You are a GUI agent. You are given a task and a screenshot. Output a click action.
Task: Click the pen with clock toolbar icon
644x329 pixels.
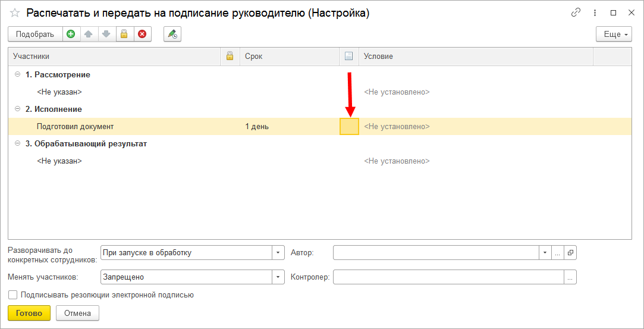[x=172, y=35]
